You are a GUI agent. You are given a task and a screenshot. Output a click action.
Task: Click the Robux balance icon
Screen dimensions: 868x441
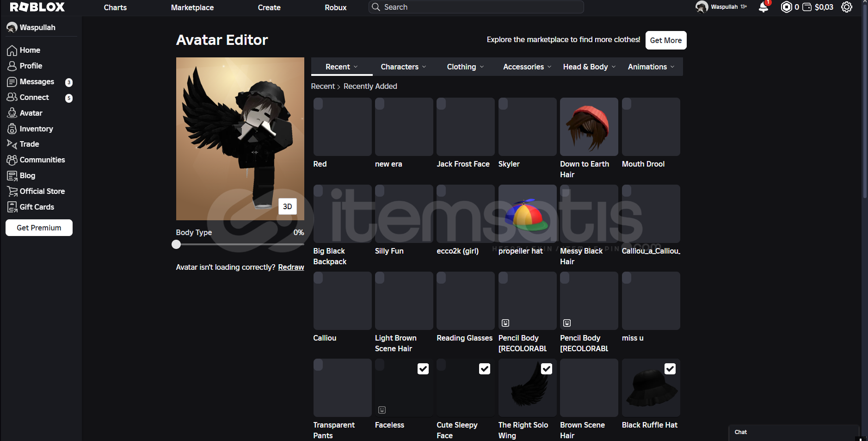click(786, 7)
